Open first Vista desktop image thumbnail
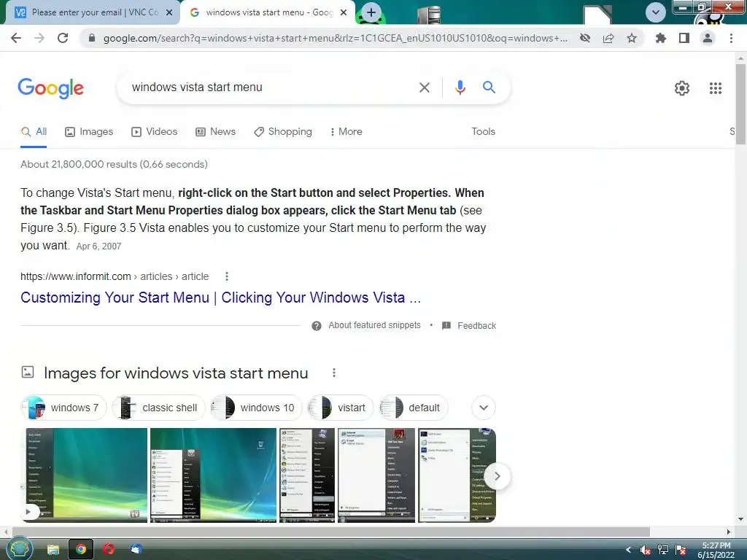 [85, 475]
